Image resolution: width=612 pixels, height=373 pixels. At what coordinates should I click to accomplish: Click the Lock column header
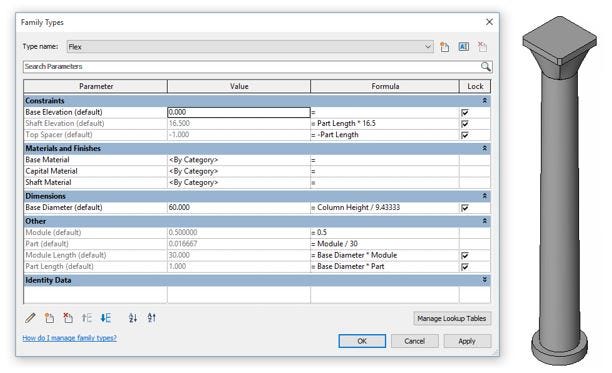click(x=475, y=86)
